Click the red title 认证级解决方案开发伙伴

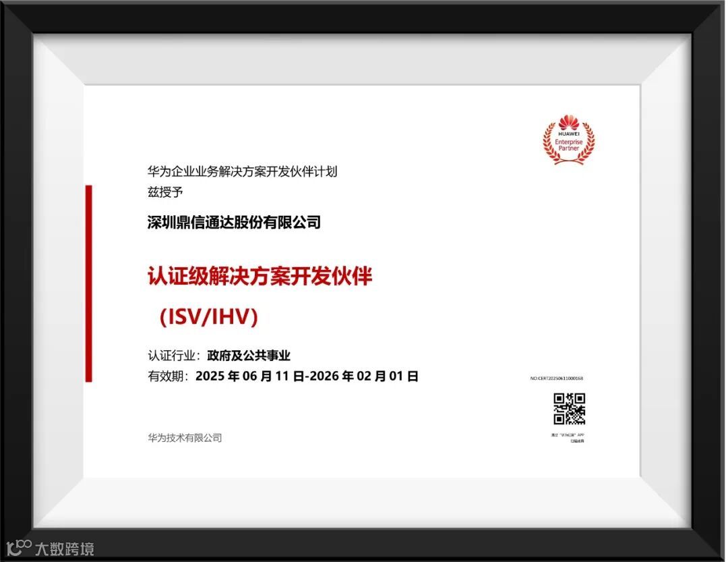pos(260,276)
